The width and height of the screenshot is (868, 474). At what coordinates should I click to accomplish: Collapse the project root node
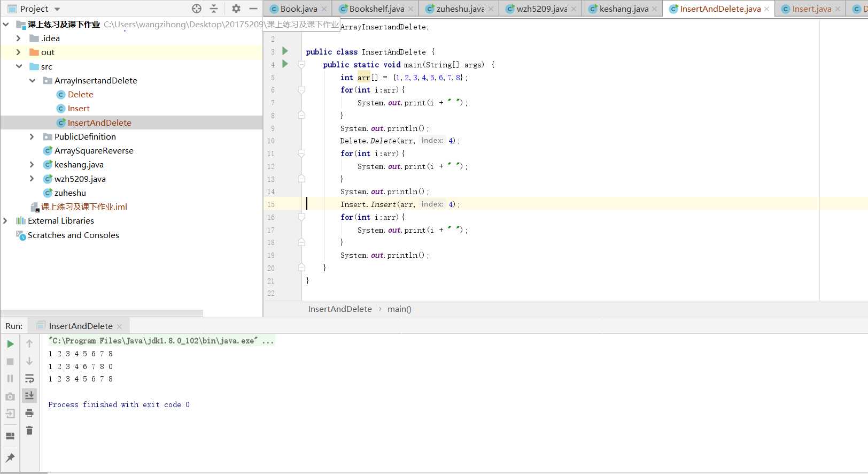[x=5, y=24]
